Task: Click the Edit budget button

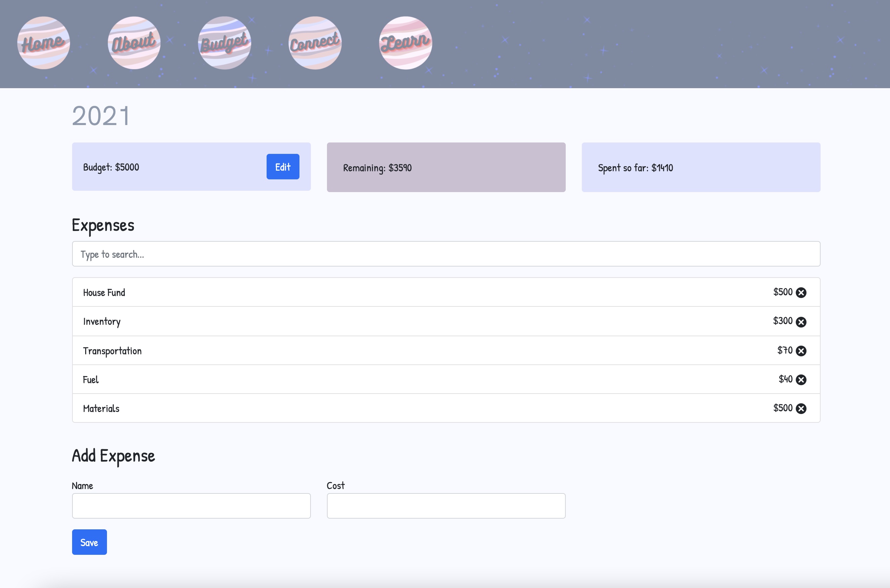Action: (283, 167)
